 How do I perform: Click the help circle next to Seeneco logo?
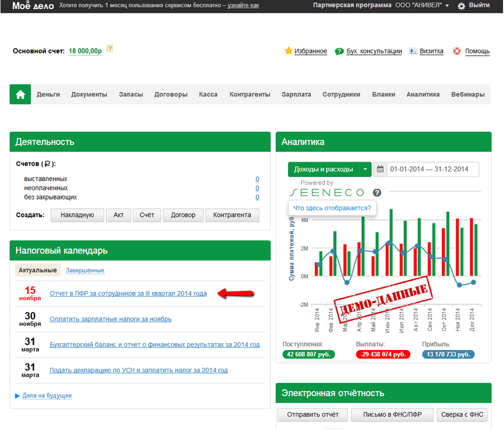pyautogui.click(x=377, y=193)
